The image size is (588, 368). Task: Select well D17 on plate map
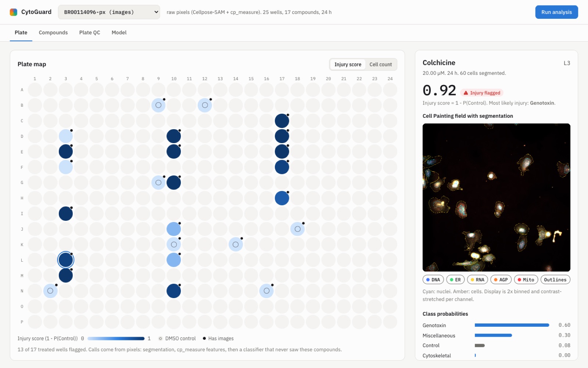pos(282,136)
